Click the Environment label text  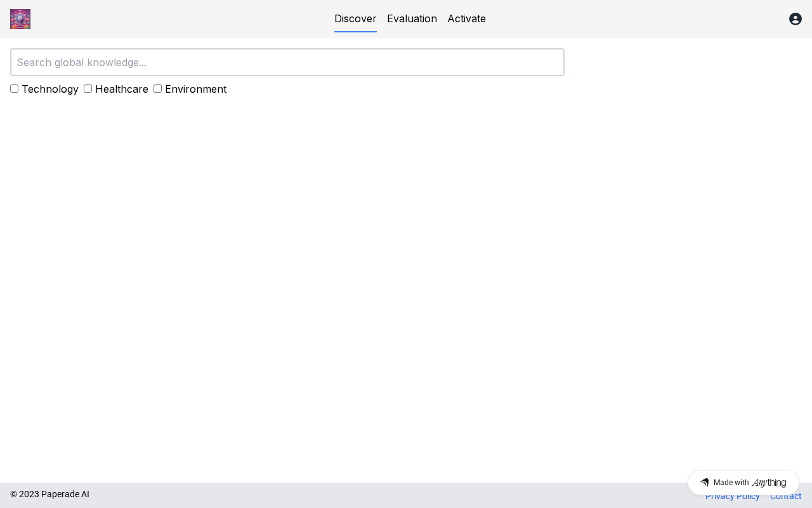195,89
